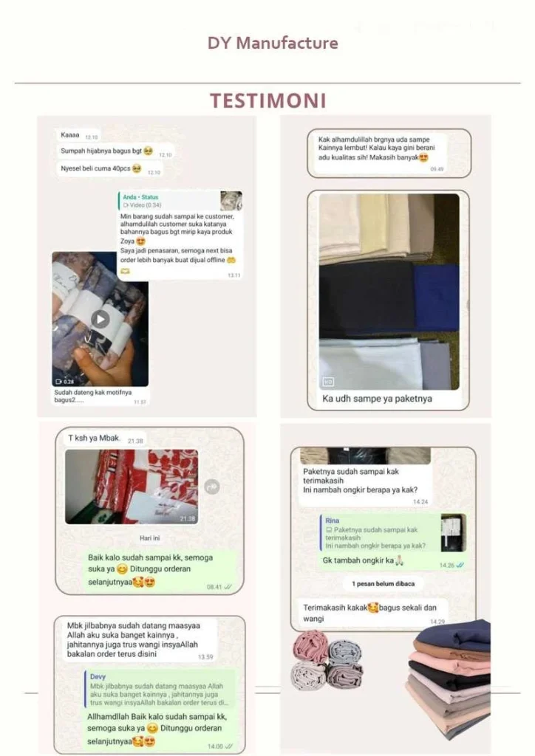Tap the 'Hari ini' date separator
The height and width of the screenshot is (756, 535).
149,538
